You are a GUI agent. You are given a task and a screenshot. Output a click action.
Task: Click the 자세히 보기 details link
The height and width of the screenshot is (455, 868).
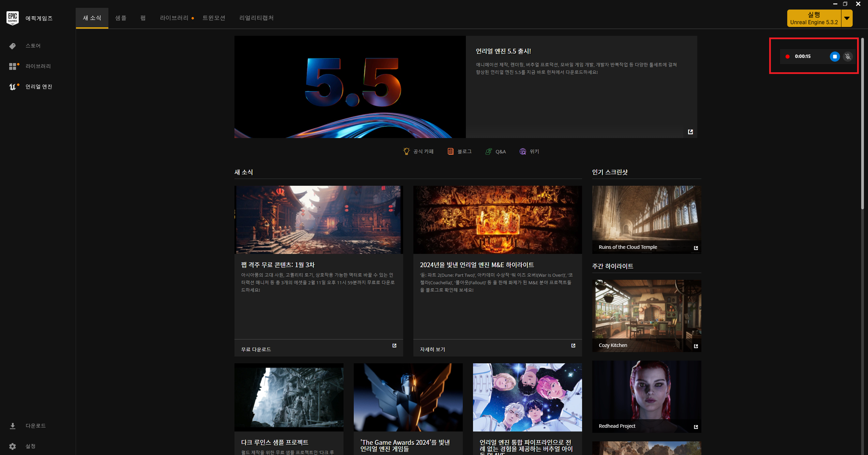coord(432,349)
